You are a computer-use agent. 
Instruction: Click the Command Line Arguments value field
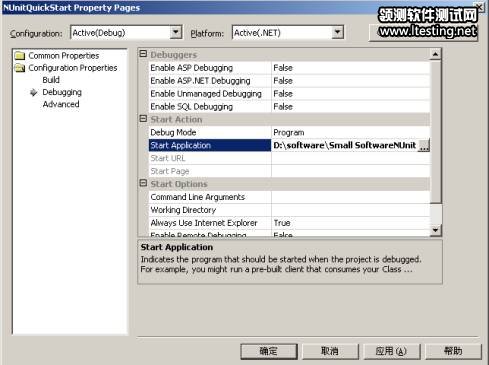tap(351, 197)
